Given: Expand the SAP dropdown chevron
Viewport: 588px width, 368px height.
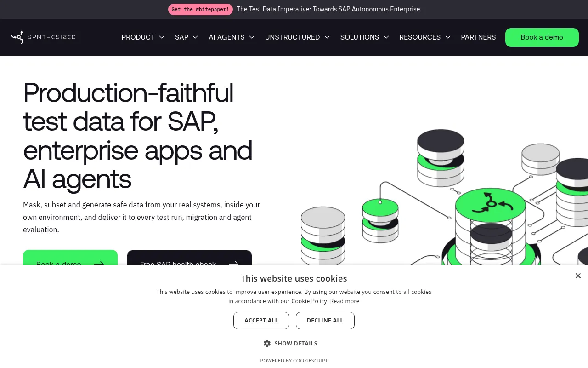Looking at the screenshot, I should tap(195, 37).
